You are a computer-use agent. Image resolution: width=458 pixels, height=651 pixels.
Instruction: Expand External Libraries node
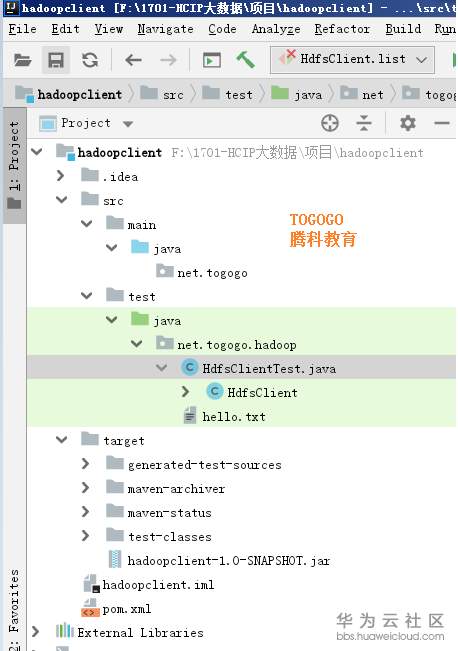click(36, 632)
